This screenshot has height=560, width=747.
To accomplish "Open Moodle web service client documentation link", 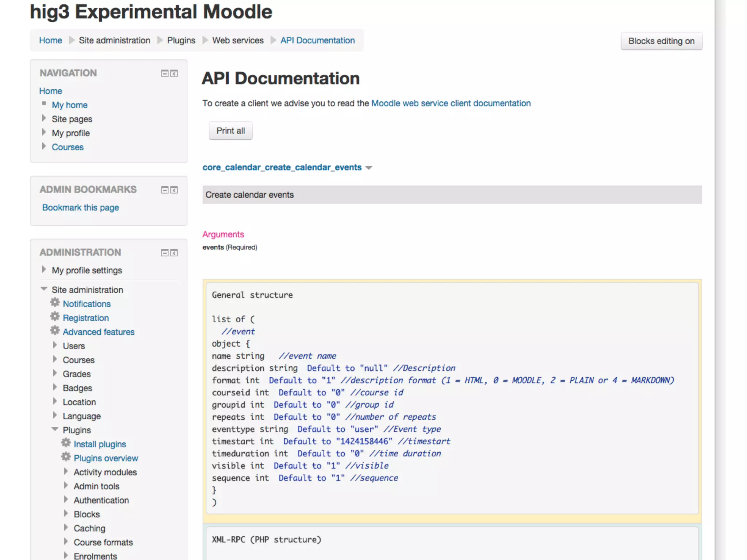I will [x=450, y=104].
